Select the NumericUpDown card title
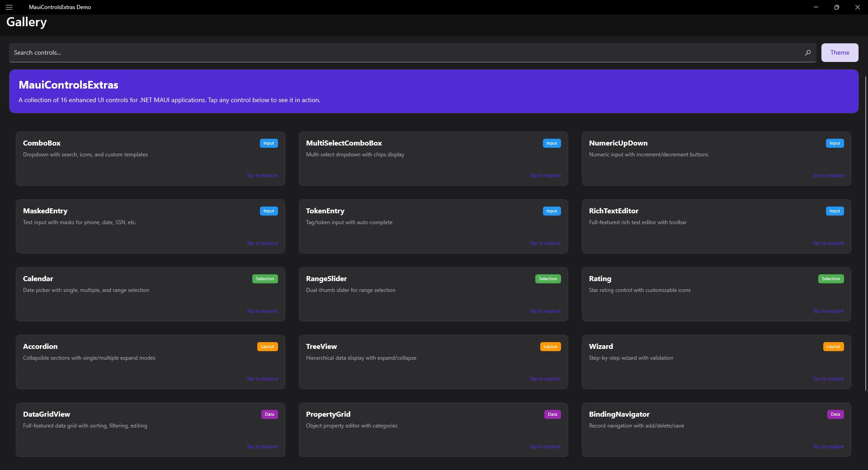Viewport: 868px width, 470px height. pyautogui.click(x=618, y=143)
